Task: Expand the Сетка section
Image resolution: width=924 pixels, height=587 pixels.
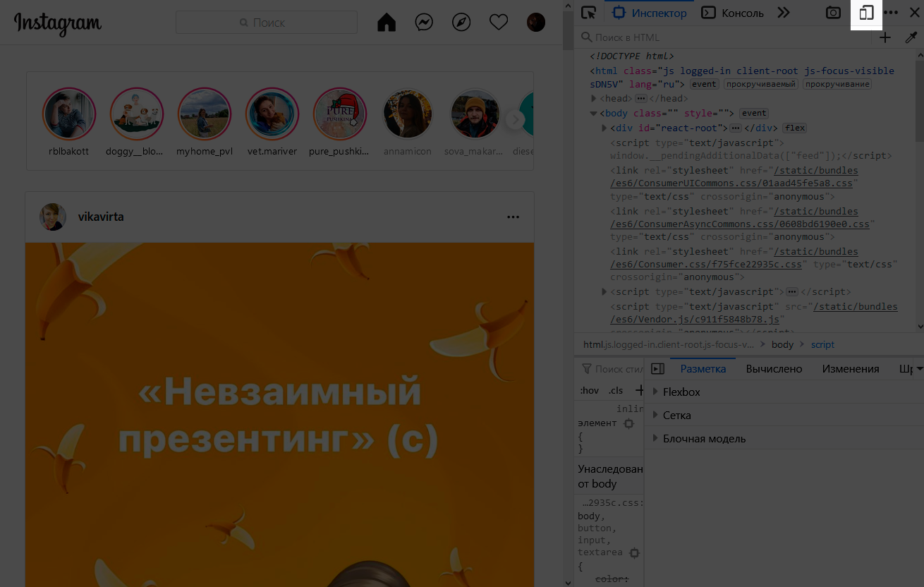Action: tap(655, 416)
